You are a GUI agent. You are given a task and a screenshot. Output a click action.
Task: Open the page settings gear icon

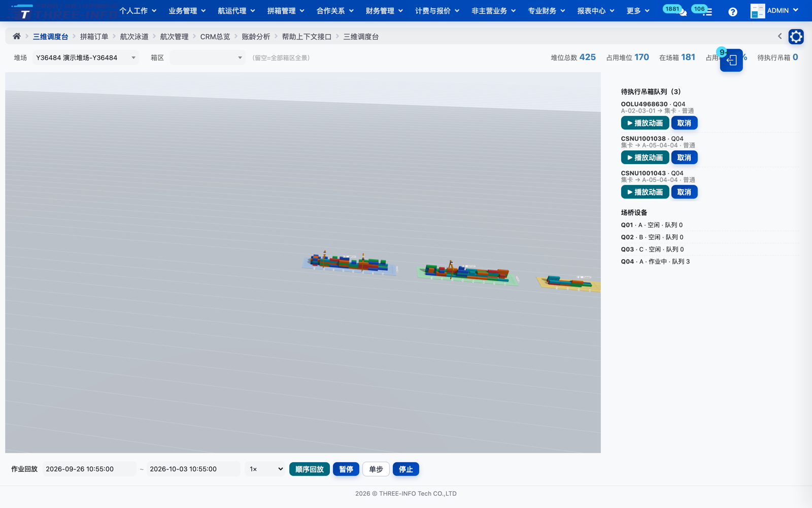tap(796, 37)
